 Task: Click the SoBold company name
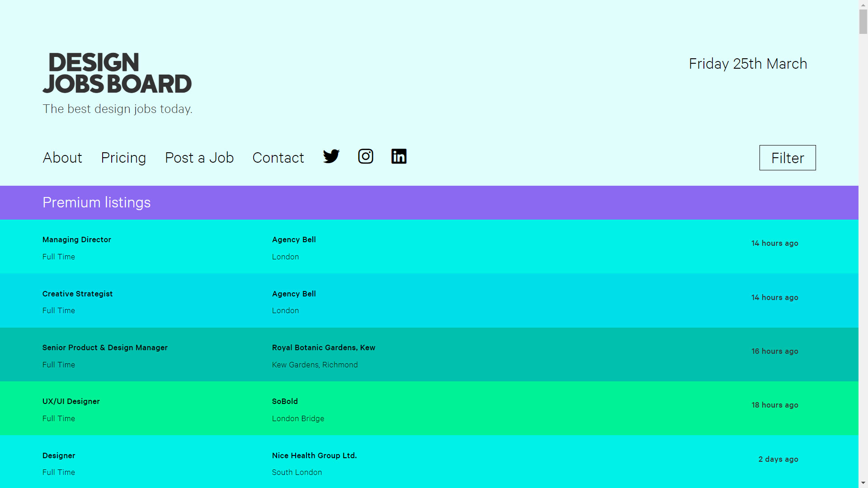pyautogui.click(x=284, y=401)
